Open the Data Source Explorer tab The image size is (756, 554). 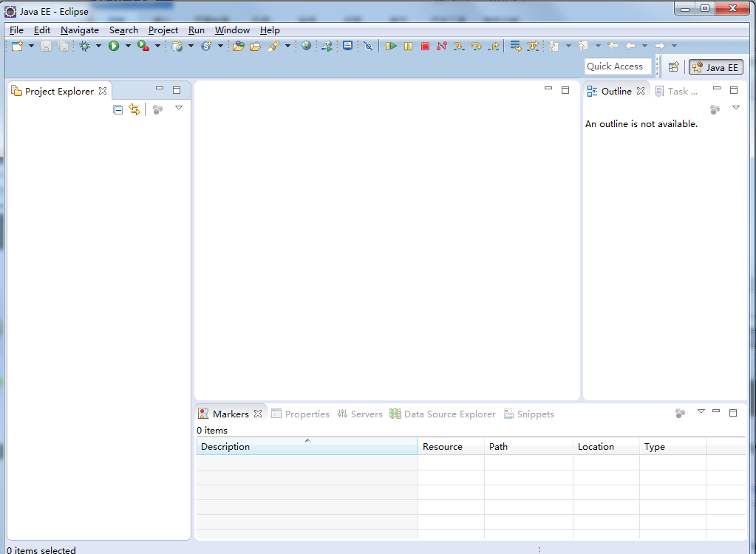(x=443, y=414)
